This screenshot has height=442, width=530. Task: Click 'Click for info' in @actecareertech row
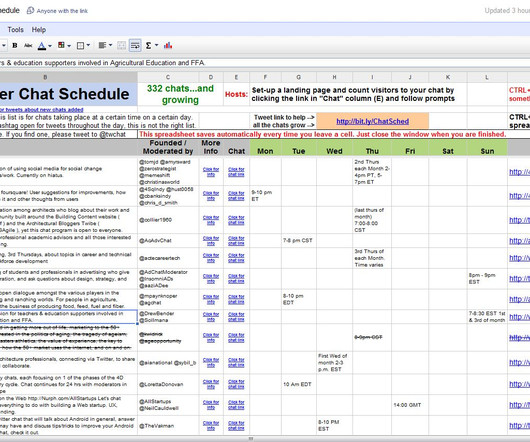211,258
